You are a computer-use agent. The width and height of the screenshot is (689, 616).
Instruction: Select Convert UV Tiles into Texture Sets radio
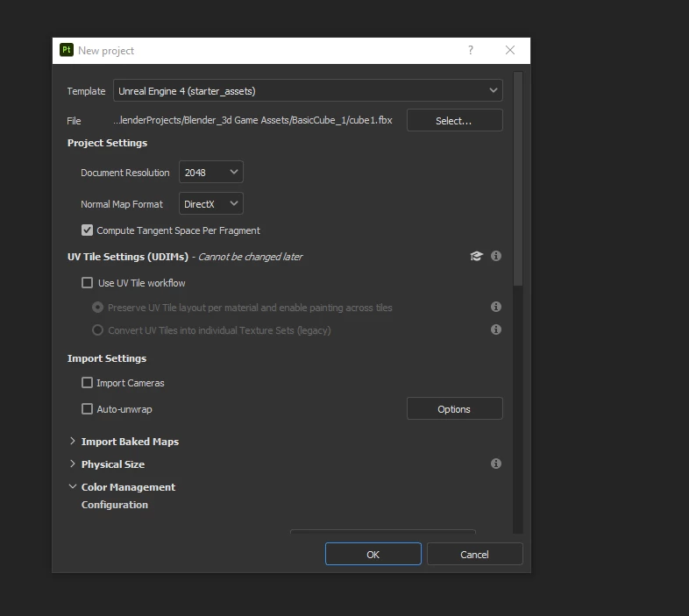(x=97, y=330)
